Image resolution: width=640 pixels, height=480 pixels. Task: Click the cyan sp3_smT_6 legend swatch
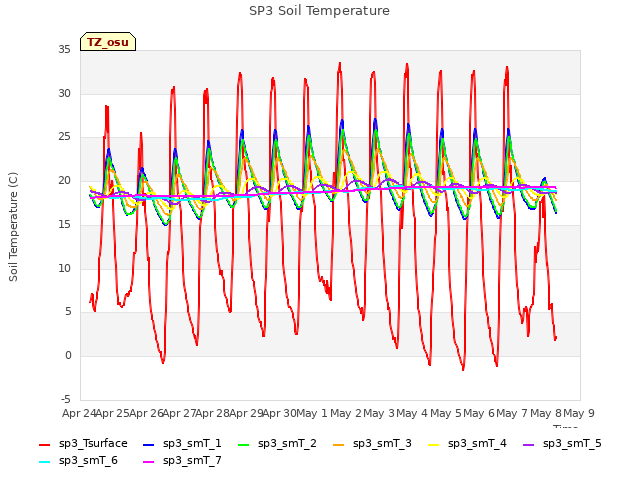coord(44,462)
